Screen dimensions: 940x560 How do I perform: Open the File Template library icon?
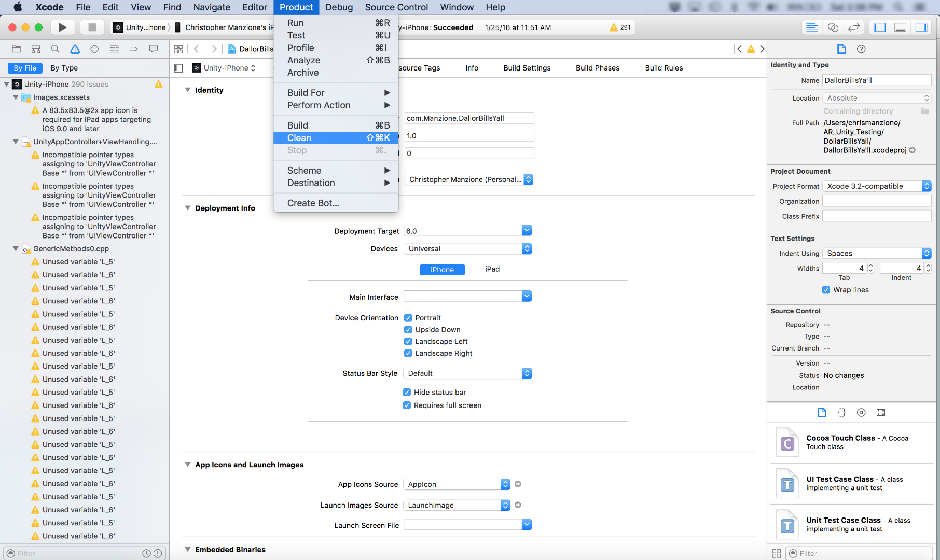[822, 412]
